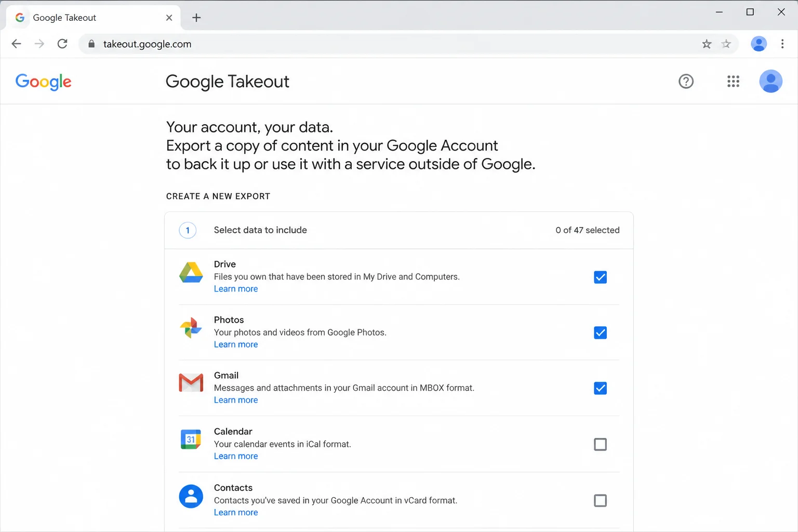
Task: Open Chrome three-dot menu
Action: pos(782,44)
